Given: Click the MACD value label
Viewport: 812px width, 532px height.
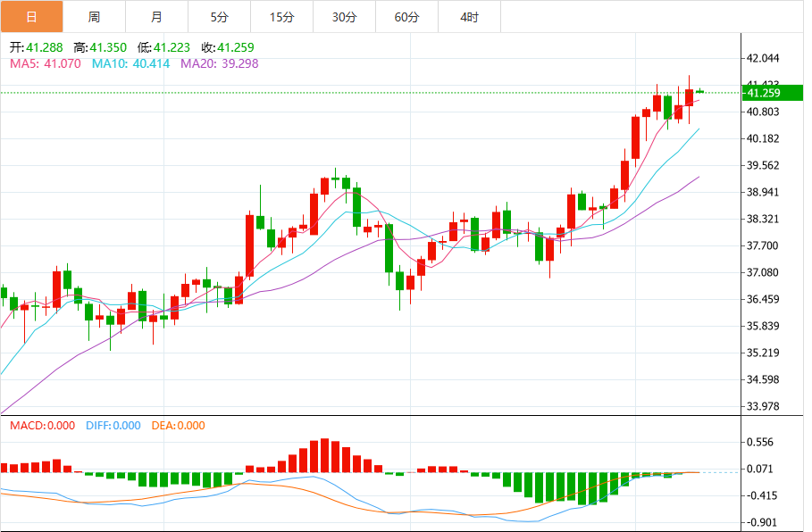Looking at the screenshot, I should 43,426.
